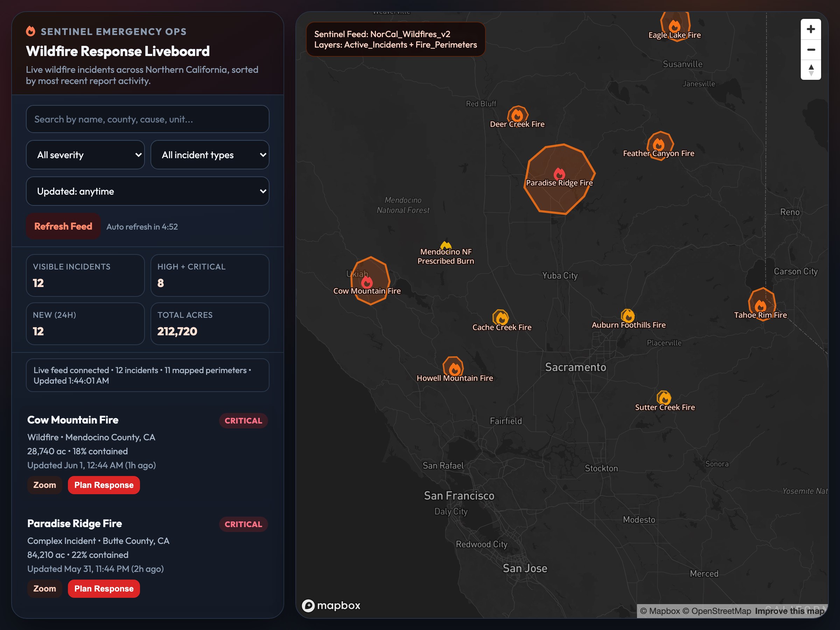840x630 pixels.
Task: Click the Sentinel Feed layers info box
Action: [396, 40]
